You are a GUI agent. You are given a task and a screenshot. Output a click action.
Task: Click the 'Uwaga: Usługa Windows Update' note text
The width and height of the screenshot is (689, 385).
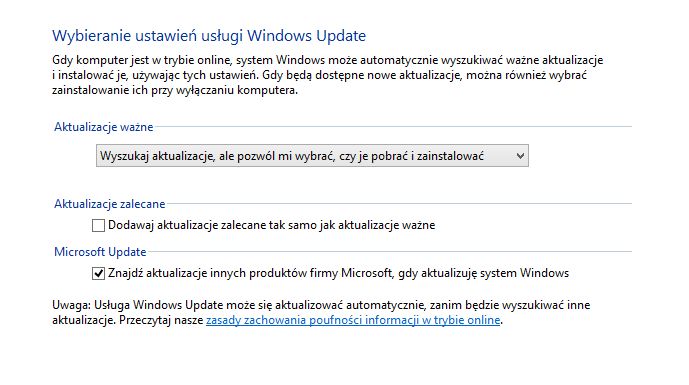click(321, 312)
